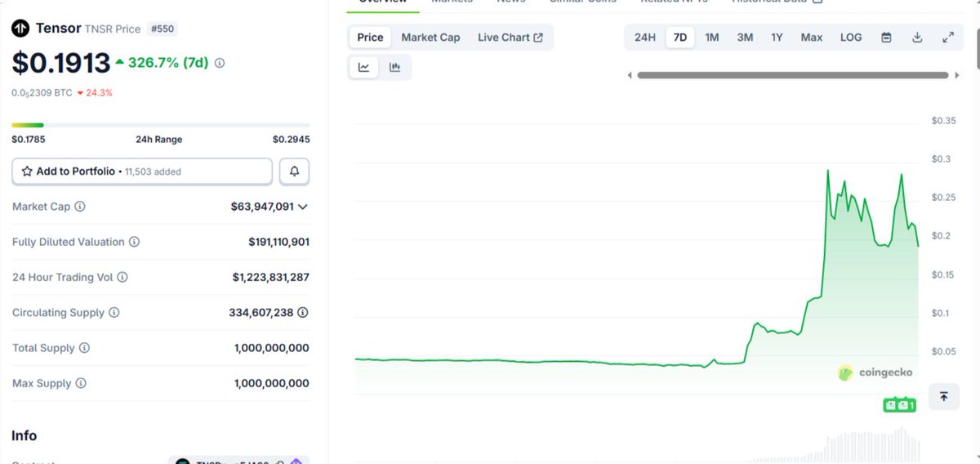The width and height of the screenshot is (980, 464).
Task: Click the $0.1913 current price
Action: pyautogui.click(x=61, y=63)
